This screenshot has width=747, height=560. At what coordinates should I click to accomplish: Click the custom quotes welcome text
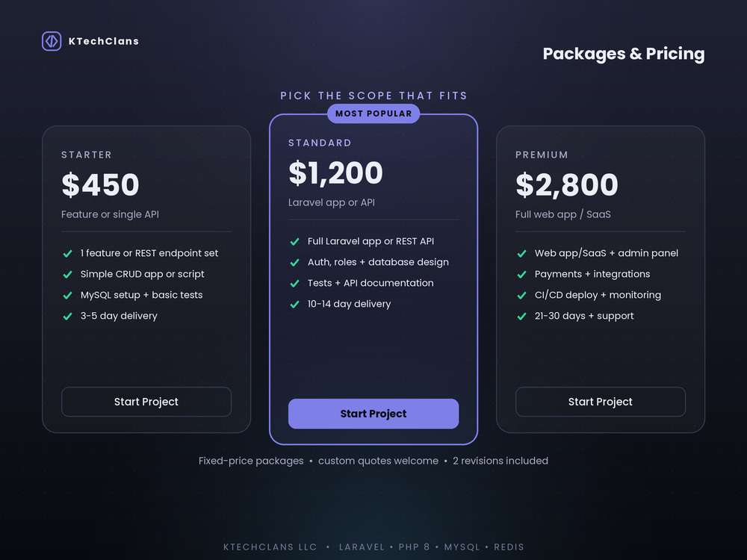(378, 461)
